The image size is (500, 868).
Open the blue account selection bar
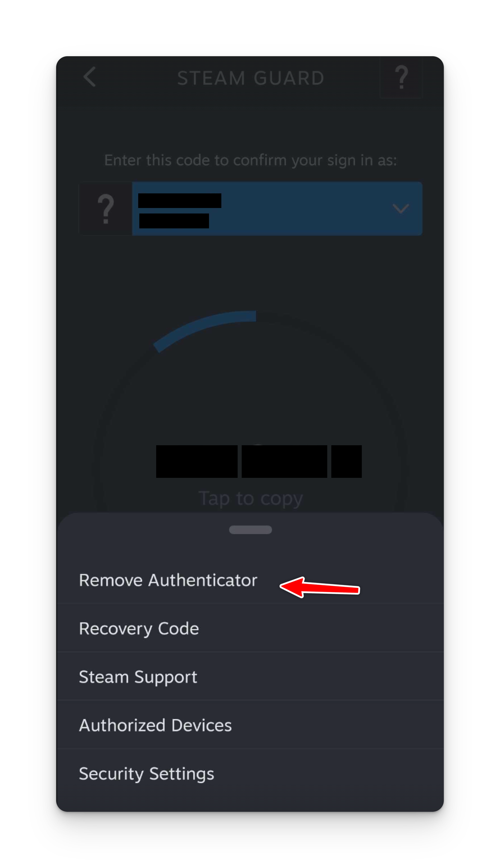point(277,209)
